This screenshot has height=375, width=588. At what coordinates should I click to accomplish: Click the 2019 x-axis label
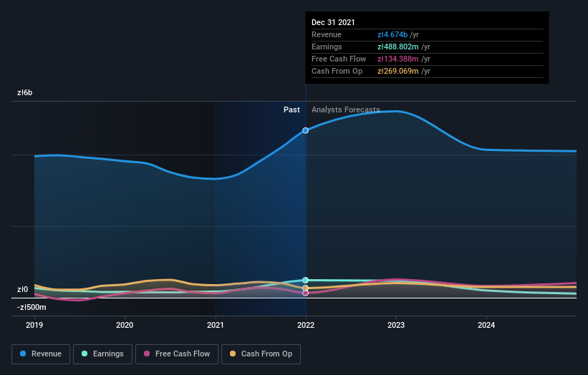[x=34, y=325]
